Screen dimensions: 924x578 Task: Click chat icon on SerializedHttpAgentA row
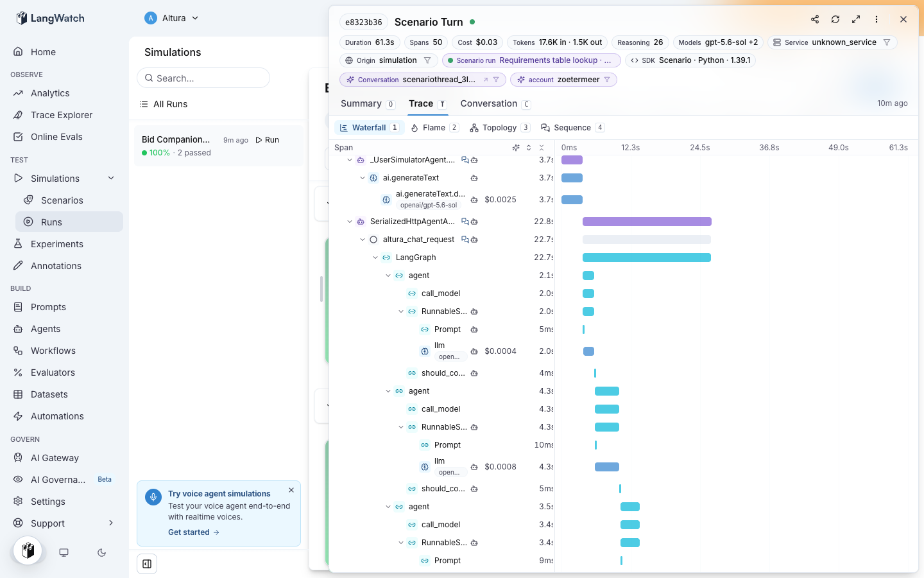(465, 222)
